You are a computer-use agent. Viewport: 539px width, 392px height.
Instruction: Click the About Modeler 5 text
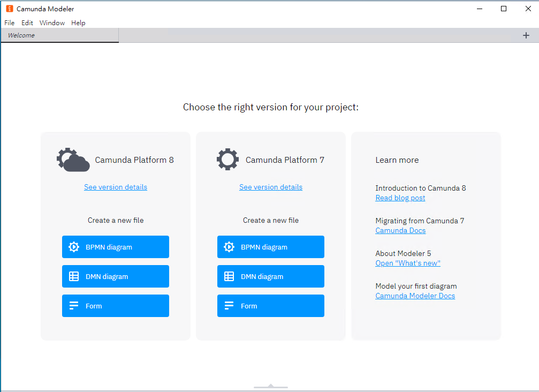403,253
